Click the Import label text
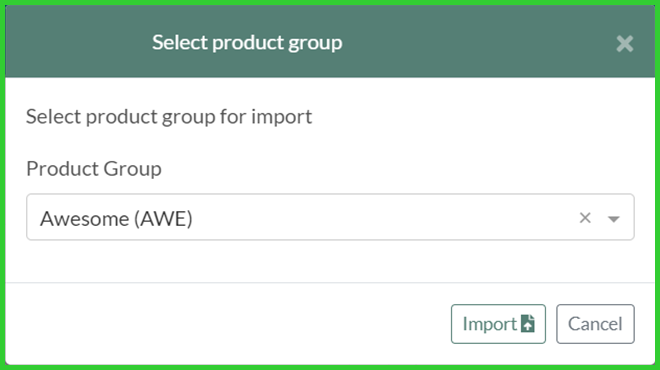This screenshot has width=660, height=370. (490, 324)
